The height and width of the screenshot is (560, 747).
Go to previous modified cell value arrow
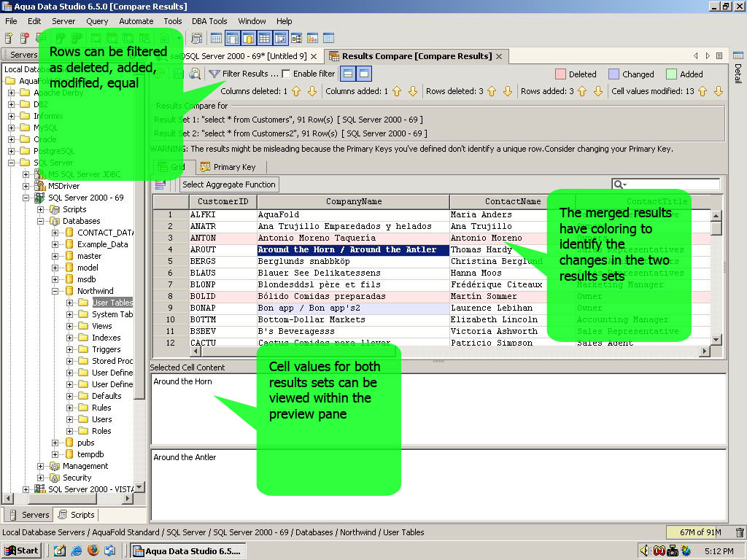pos(703,91)
